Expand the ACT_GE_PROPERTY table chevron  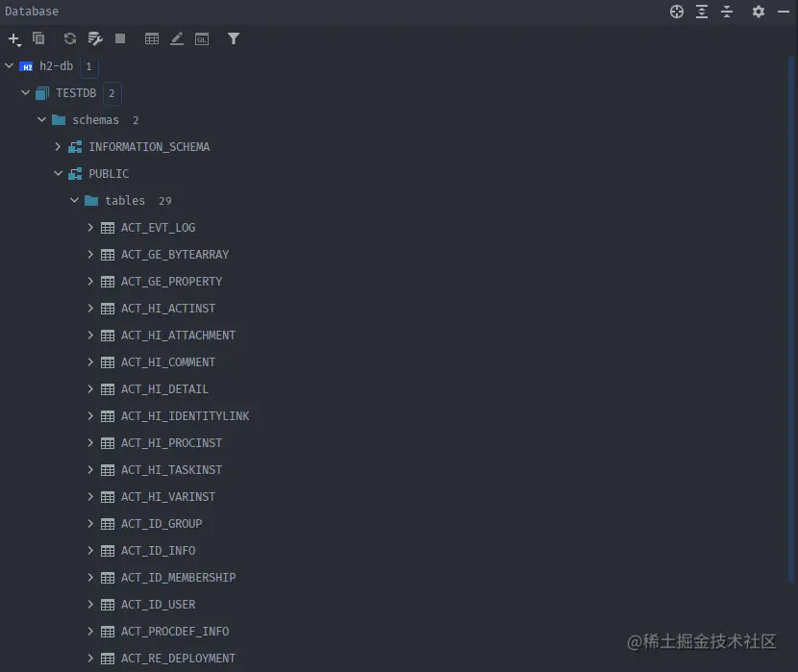point(90,282)
